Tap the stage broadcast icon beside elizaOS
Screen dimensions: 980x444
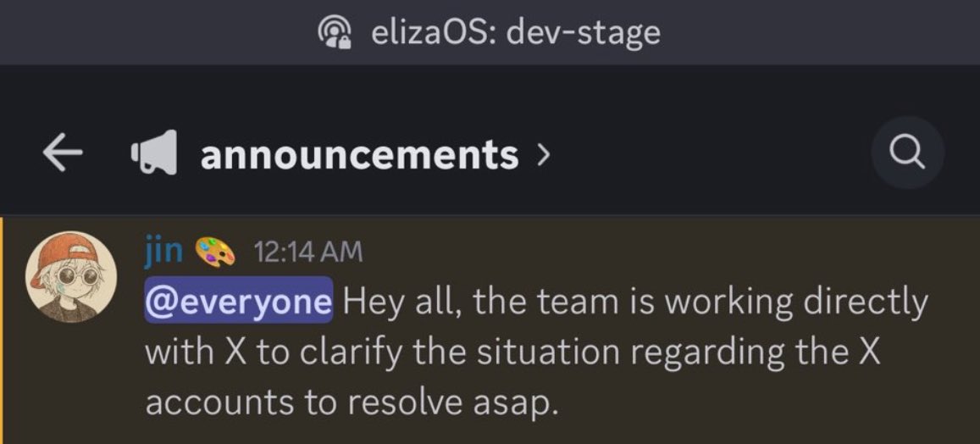pyautogui.click(x=335, y=32)
